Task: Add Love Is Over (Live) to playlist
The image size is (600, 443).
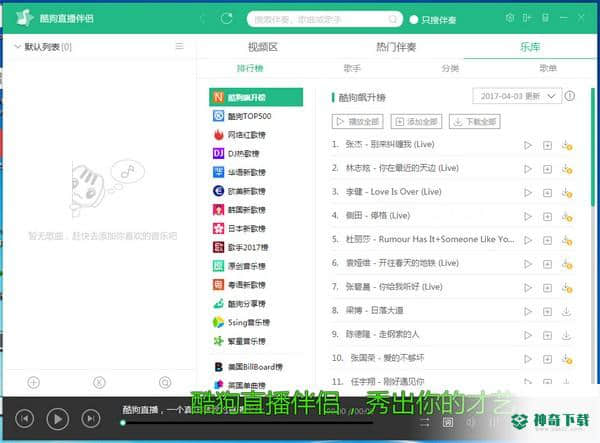Action: (x=548, y=193)
